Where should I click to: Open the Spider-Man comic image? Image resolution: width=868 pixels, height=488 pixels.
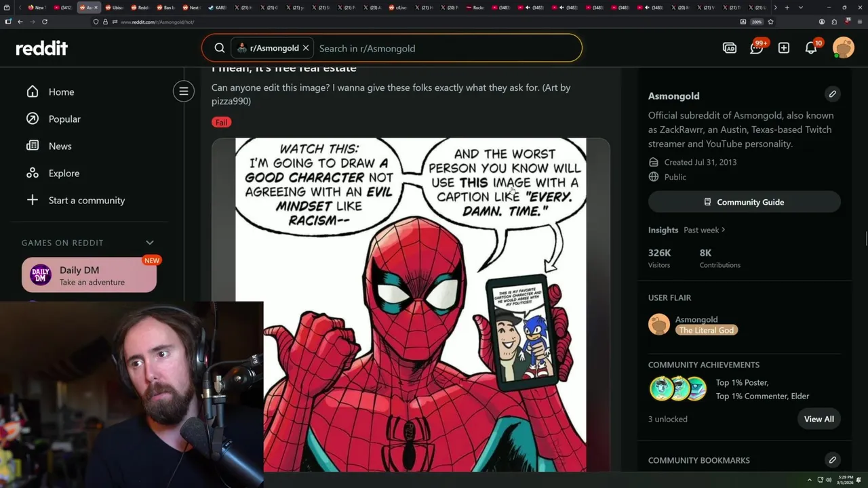[x=411, y=305]
